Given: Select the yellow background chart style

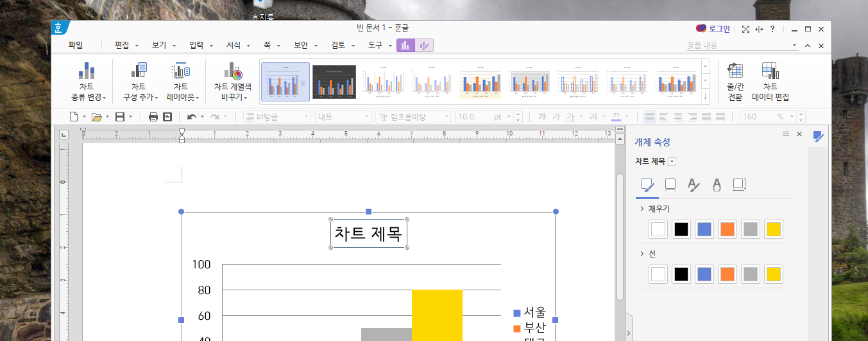Looking at the screenshot, I should [x=481, y=82].
